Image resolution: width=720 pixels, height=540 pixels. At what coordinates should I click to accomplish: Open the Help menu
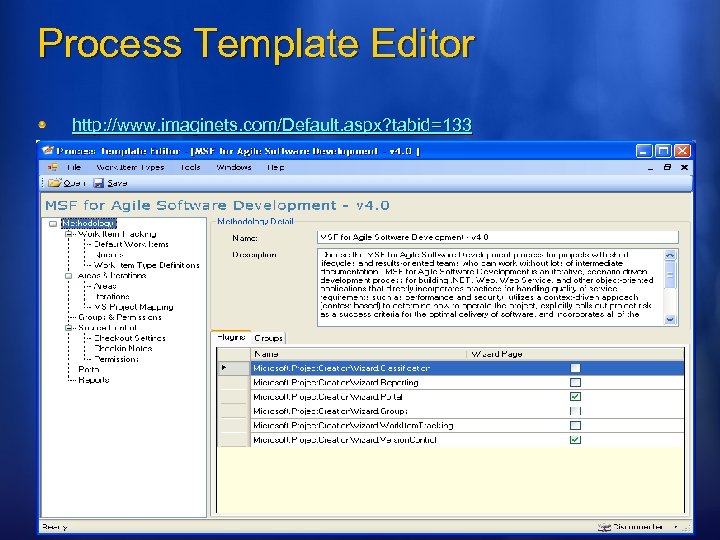click(x=276, y=167)
